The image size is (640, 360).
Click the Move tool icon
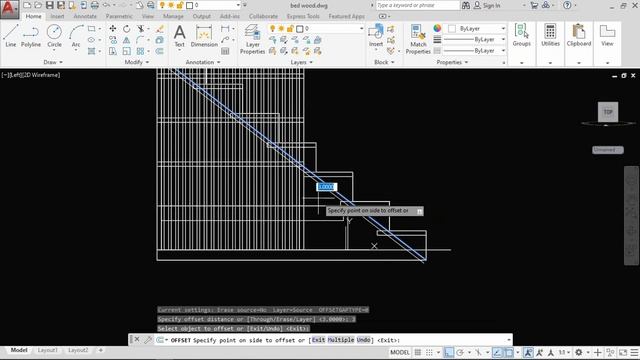[x=113, y=29]
